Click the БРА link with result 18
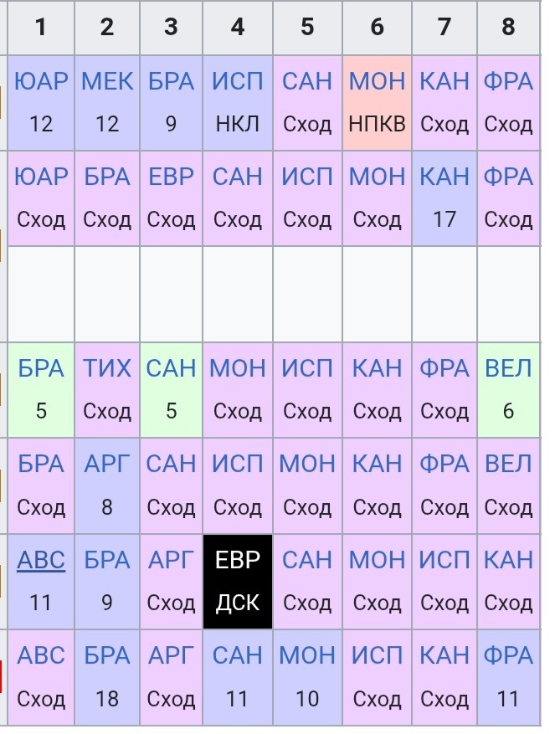The image size is (560, 734). (x=107, y=655)
